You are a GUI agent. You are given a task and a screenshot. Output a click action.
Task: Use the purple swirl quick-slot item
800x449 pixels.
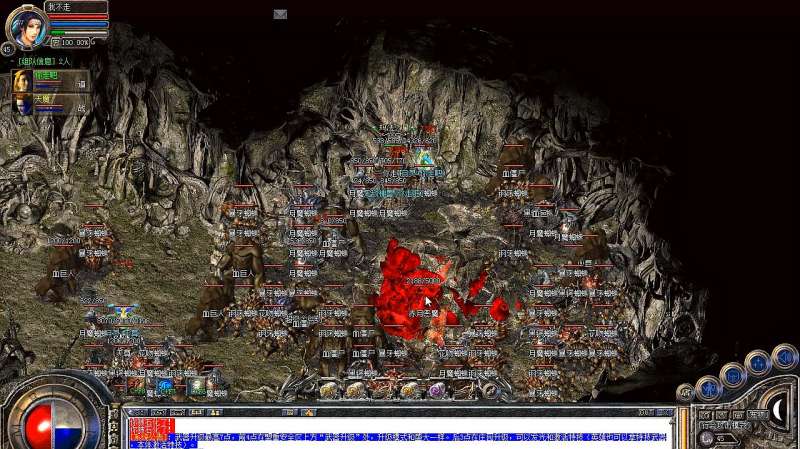pos(436,390)
